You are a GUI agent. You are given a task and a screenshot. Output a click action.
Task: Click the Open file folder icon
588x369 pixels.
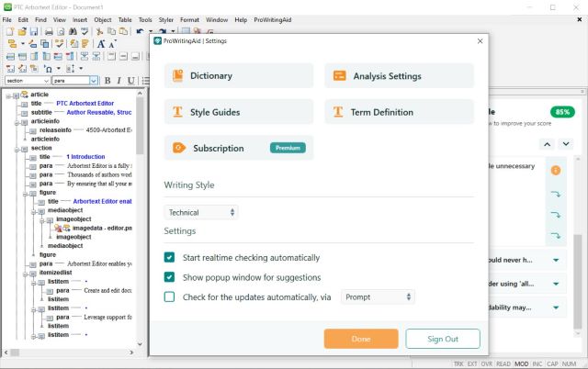(22, 32)
